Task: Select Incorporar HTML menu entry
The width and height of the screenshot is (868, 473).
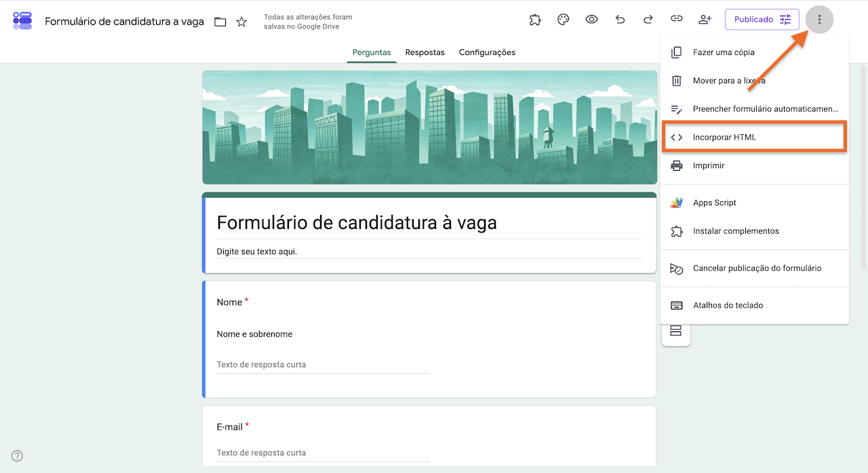Action: click(754, 137)
